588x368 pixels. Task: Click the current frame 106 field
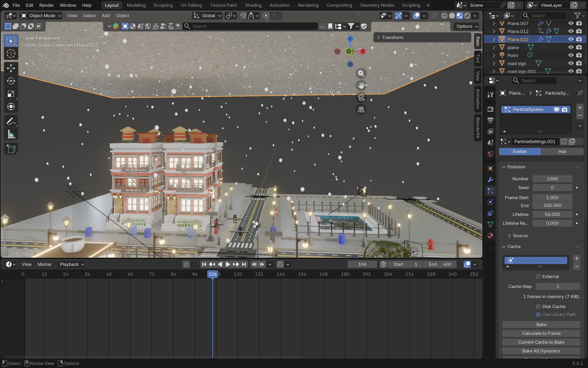coord(362,264)
